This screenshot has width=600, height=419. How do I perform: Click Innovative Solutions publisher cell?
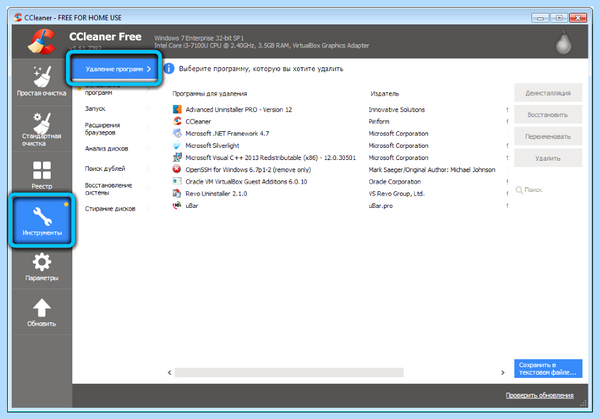[x=396, y=109]
